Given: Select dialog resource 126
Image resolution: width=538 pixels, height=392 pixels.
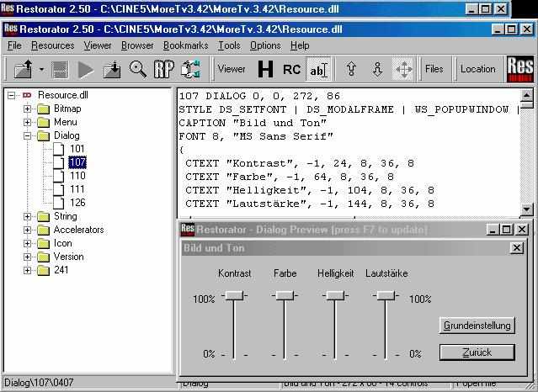Looking at the screenshot, I should coord(77,203).
